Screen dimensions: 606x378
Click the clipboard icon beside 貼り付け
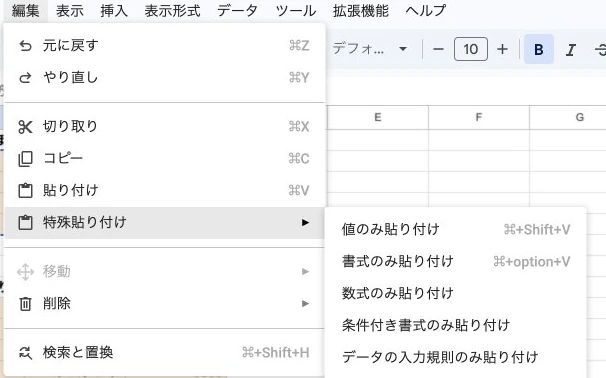pos(25,191)
